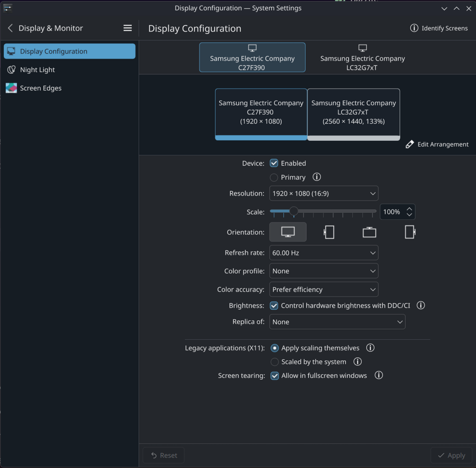Select upside-down orientation icon
Viewport: 476px width, 468px height.
pos(369,232)
